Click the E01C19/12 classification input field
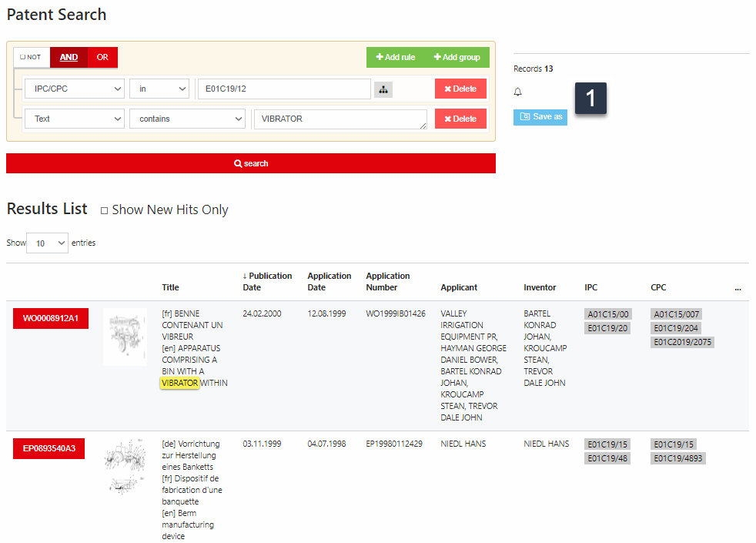This screenshot has width=756, height=543. pyautogui.click(x=283, y=89)
